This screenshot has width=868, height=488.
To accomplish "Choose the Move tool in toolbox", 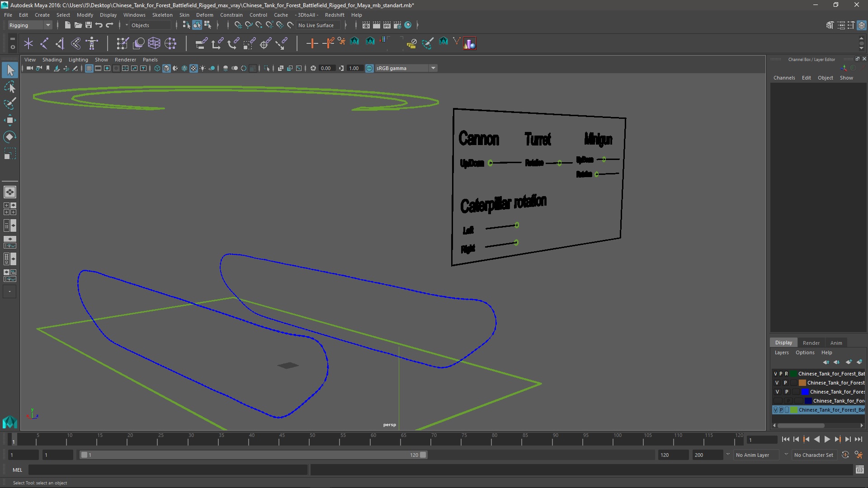I will click(10, 120).
